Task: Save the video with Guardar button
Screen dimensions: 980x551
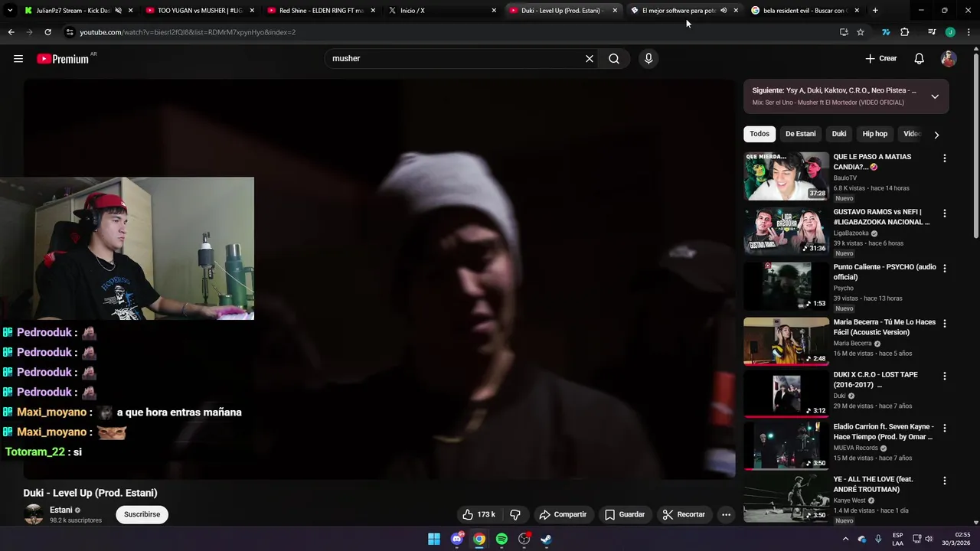Action: [x=625, y=514]
